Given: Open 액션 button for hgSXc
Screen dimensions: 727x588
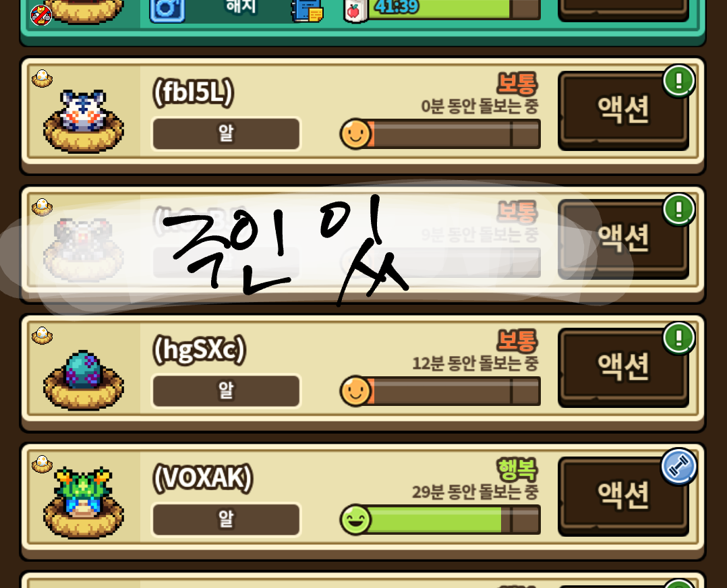Looking at the screenshot, I should click(x=623, y=367).
